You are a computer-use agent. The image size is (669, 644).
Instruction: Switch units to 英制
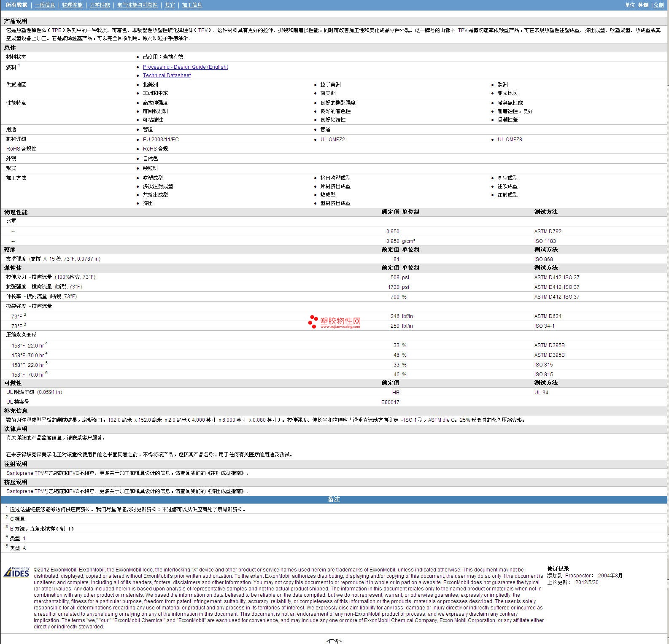[643, 5]
